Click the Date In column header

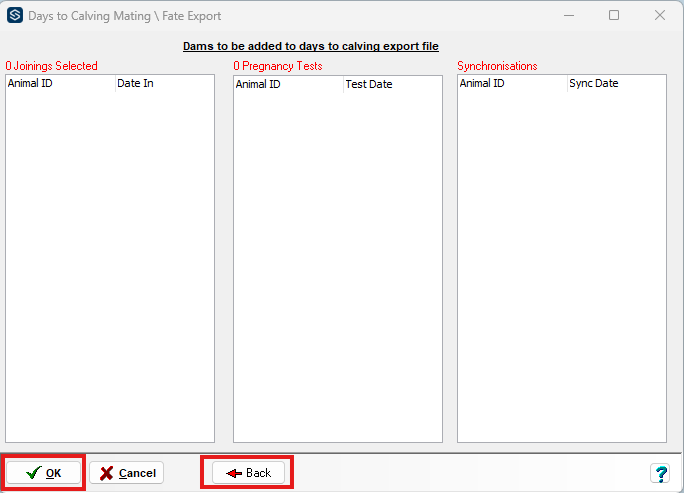pyautogui.click(x=164, y=84)
